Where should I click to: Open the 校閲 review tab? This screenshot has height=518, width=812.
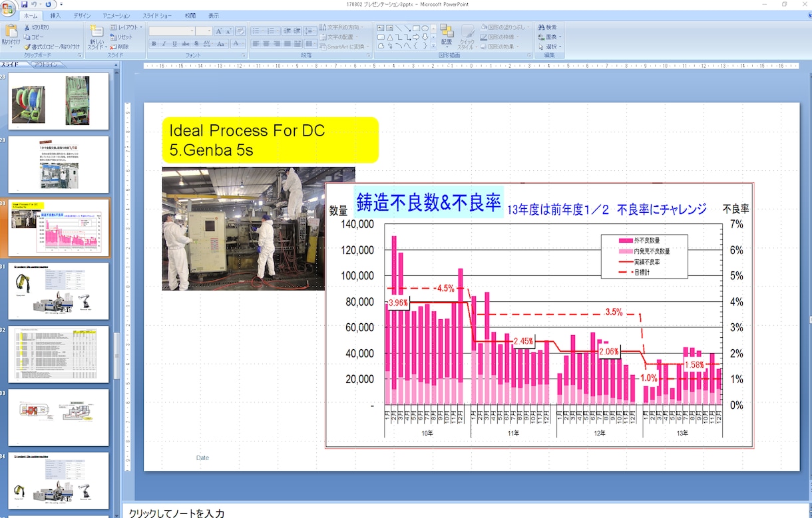pos(190,15)
